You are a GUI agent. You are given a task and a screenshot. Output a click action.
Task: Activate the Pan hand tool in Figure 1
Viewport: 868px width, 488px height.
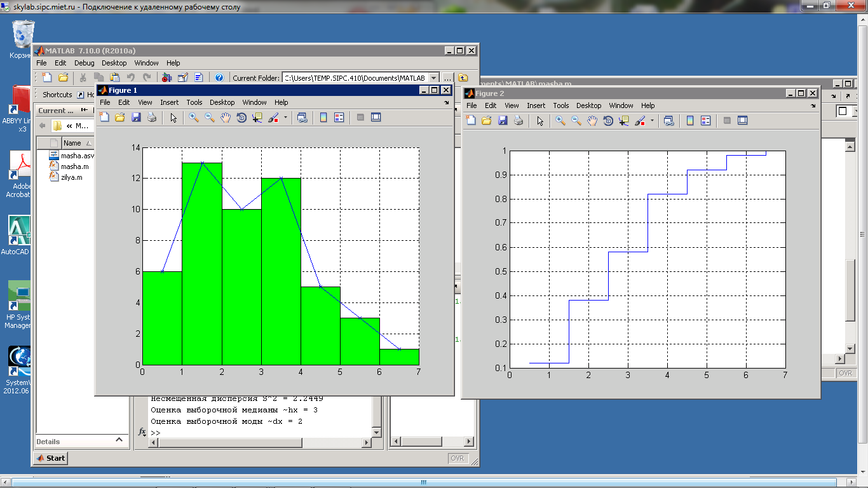pyautogui.click(x=226, y=118)
